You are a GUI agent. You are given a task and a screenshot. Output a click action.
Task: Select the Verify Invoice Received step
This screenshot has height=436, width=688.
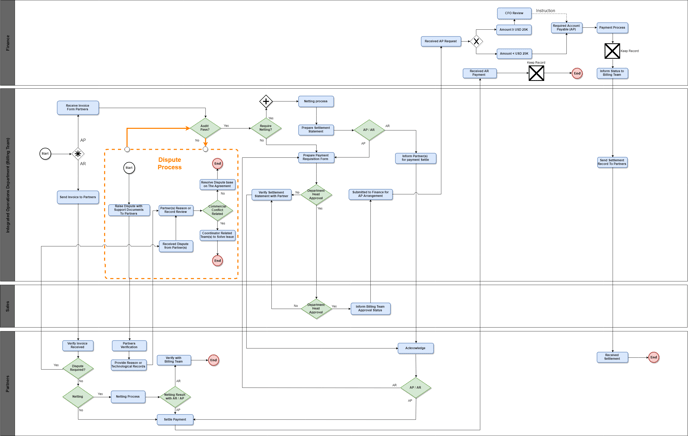pyautogui.click(x=78, y=346)
